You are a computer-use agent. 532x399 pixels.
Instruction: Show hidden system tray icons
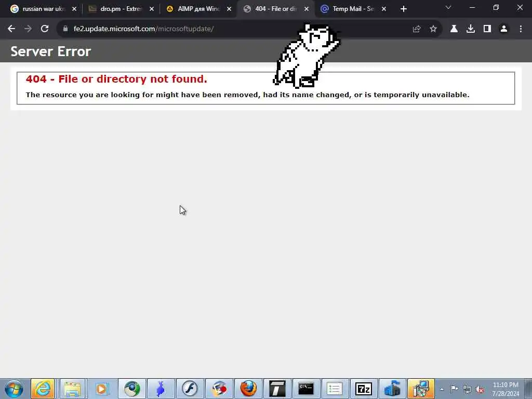pos(442,389)
